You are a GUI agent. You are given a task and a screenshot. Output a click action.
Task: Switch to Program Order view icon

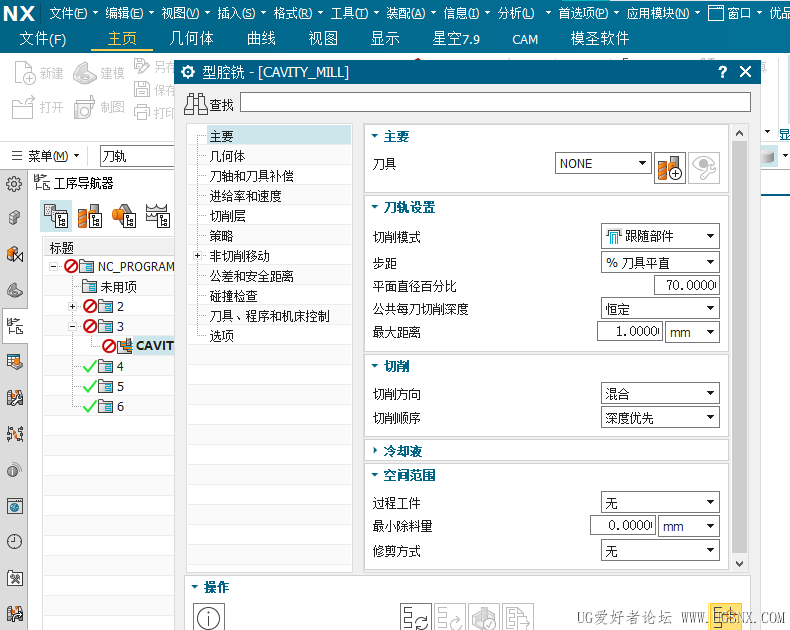(x=55, y=216)
